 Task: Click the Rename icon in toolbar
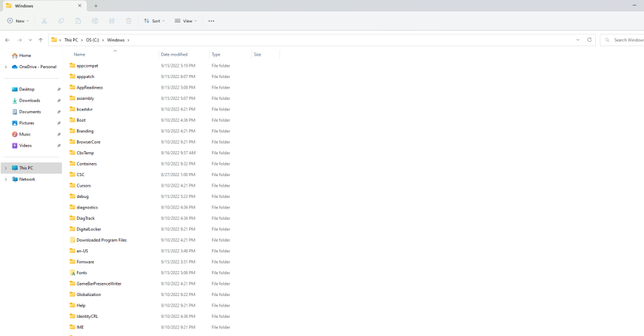coord(95,21)
